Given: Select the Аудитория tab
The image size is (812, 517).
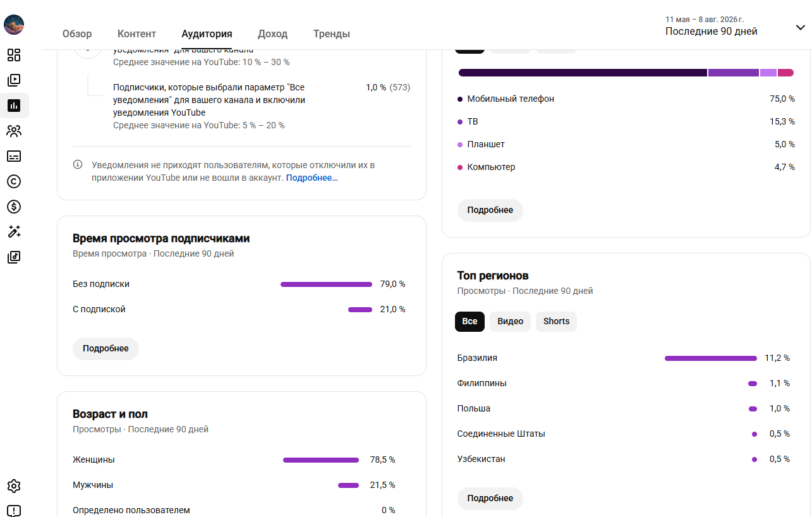Looking at the screenshot, I should click(207, 34).
